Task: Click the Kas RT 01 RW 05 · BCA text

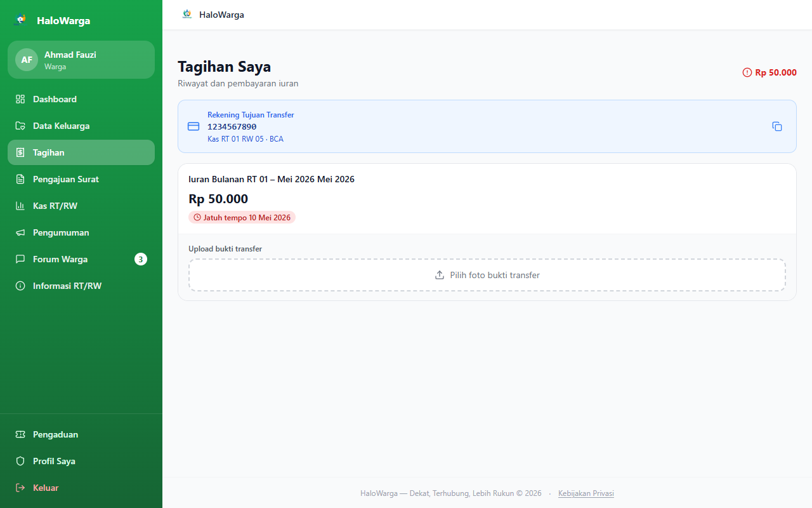Action: (246, 138)
